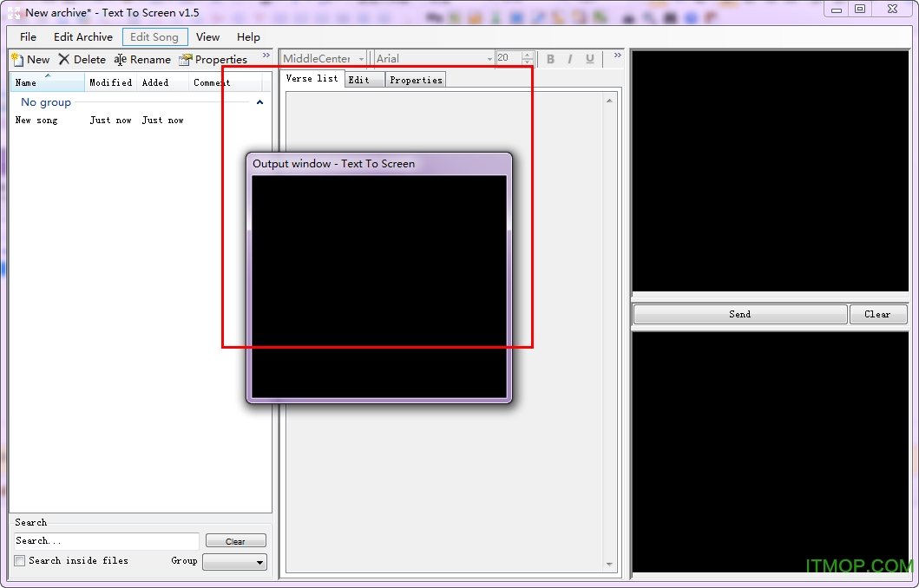Apply Bold formatting

click(x=550, y=58)
